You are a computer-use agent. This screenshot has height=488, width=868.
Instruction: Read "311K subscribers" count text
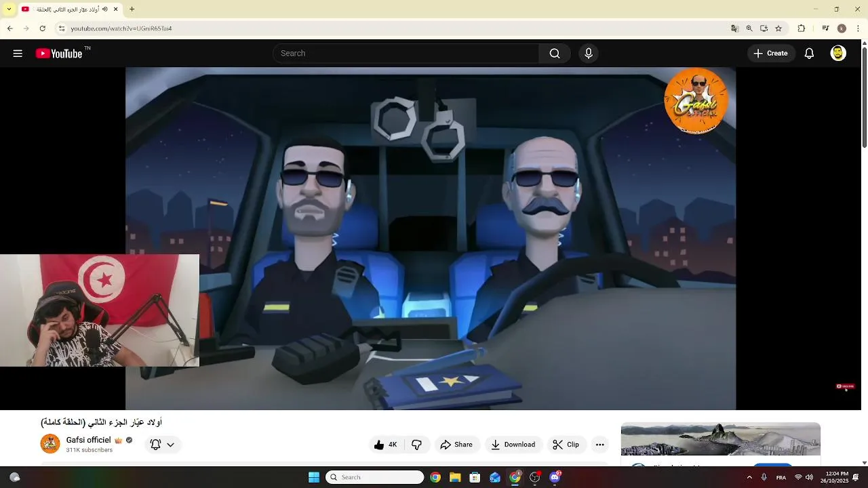point(89,450)
